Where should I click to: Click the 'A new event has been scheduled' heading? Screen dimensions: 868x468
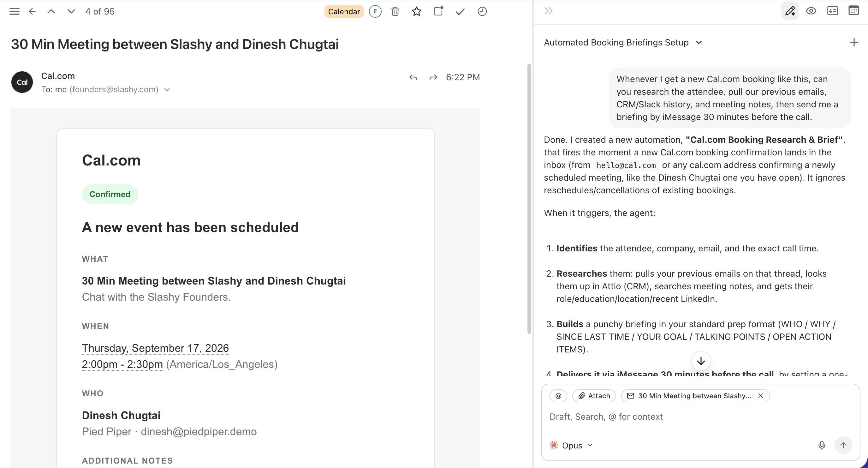coord(190,228)
